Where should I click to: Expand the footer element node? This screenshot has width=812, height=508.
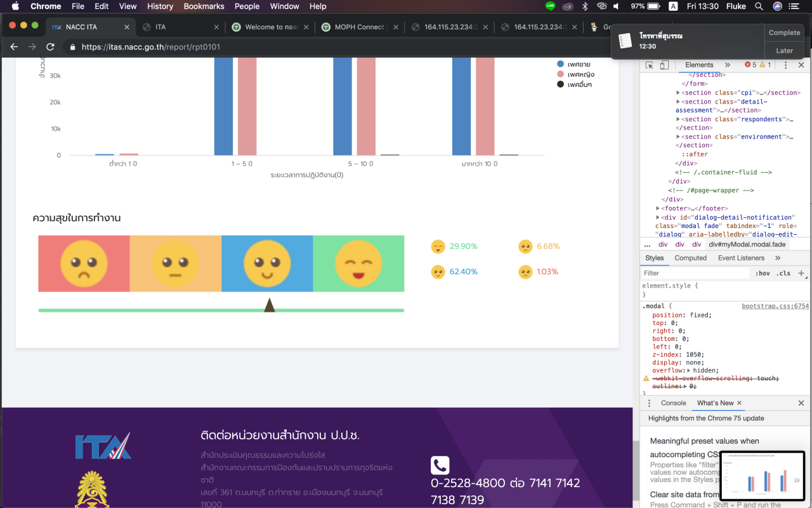click(x=658, y=208)
